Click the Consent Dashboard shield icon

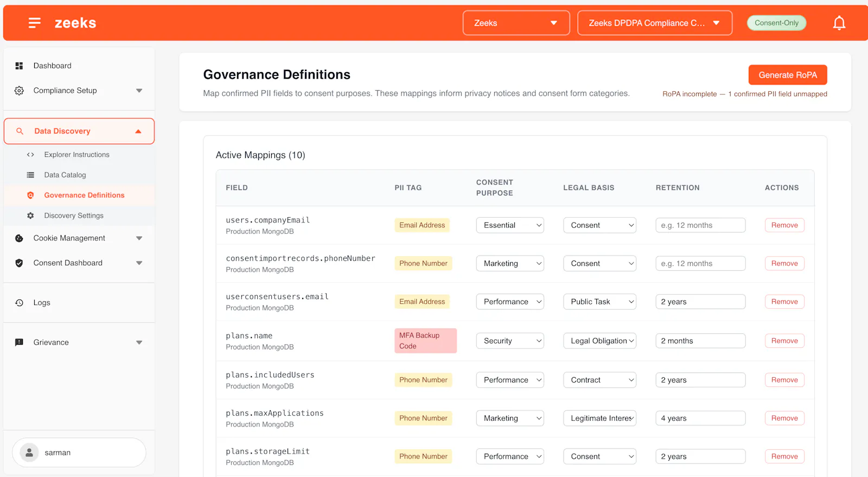click(19, 263)
